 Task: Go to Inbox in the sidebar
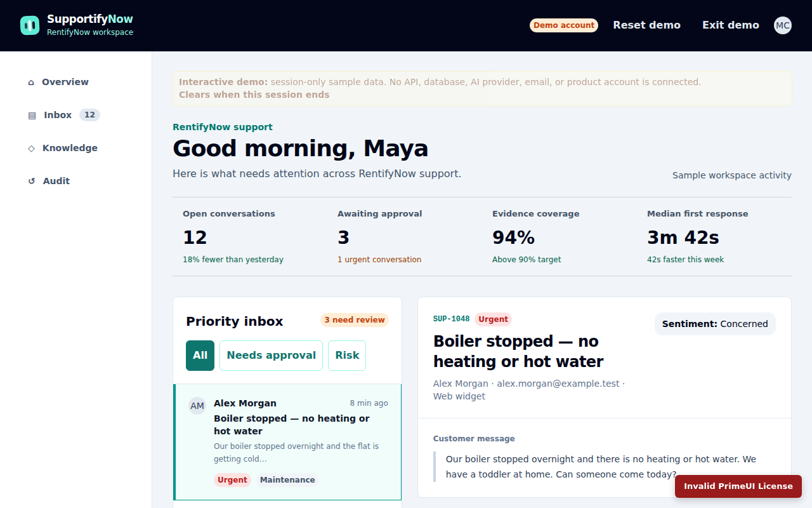76,115
